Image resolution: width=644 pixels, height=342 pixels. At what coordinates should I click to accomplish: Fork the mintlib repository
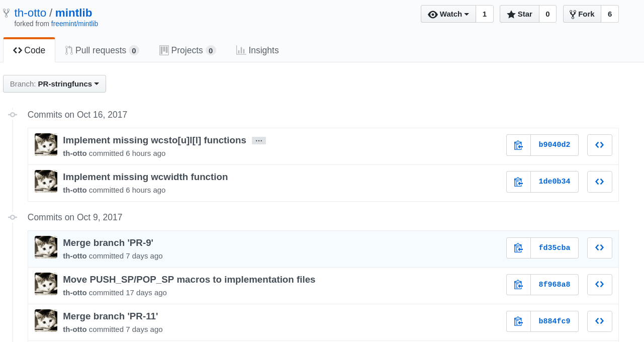[582, 14]
